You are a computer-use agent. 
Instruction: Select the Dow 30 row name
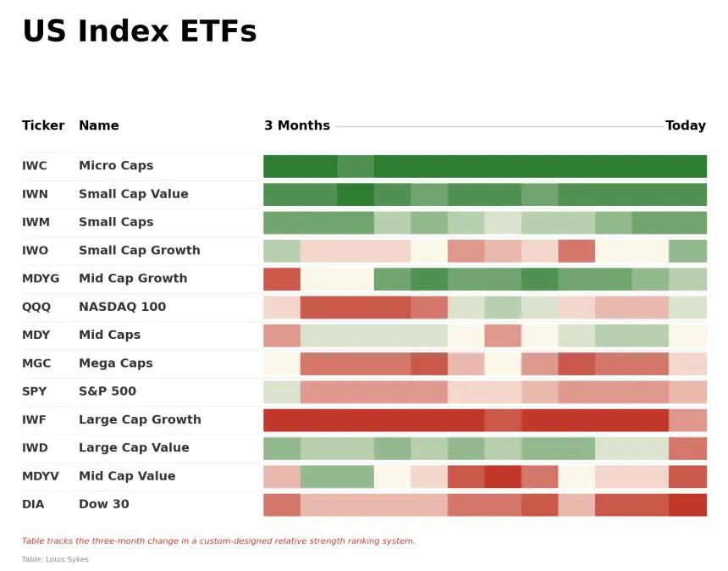click(x=104, y=504)
